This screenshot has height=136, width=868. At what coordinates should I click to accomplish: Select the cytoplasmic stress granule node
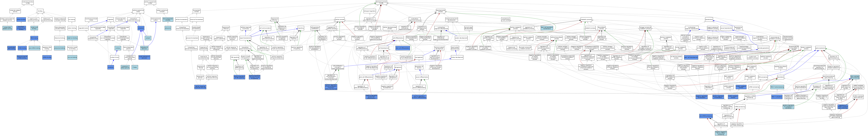[x=125, y=67]
